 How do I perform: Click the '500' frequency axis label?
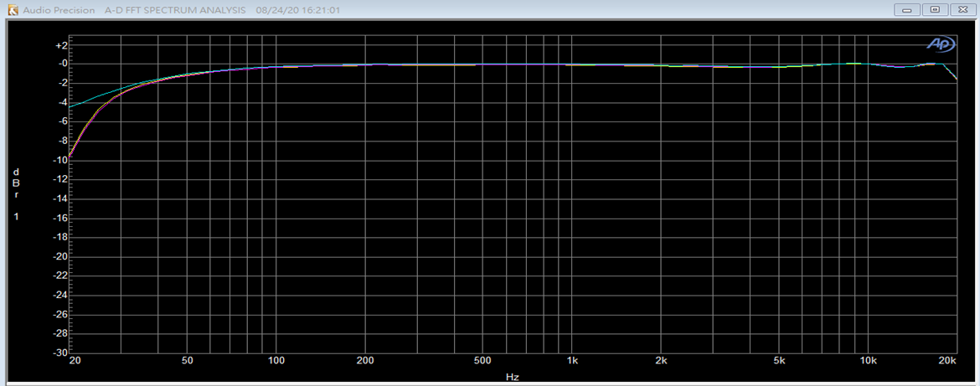[482, 361]
